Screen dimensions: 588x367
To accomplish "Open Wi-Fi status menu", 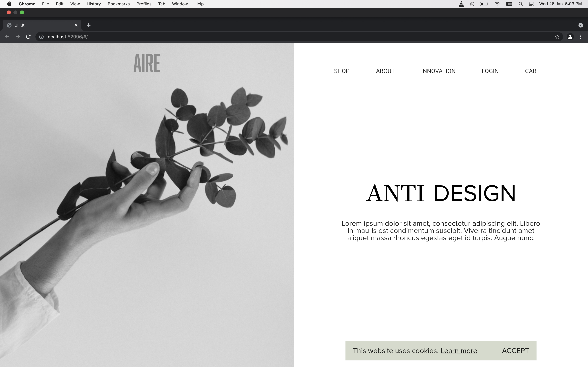I will tap(497, 4).
